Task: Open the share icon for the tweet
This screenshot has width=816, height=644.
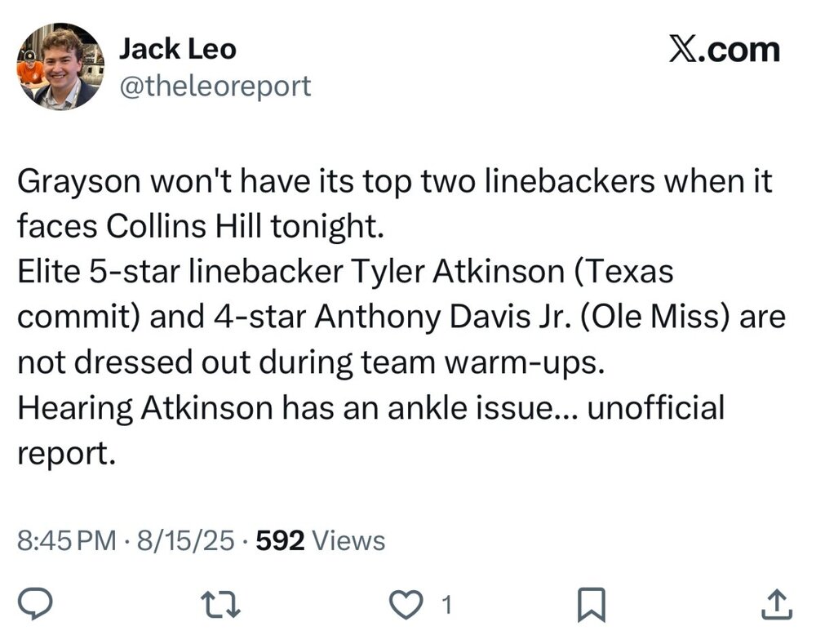Action: point(776,604)
